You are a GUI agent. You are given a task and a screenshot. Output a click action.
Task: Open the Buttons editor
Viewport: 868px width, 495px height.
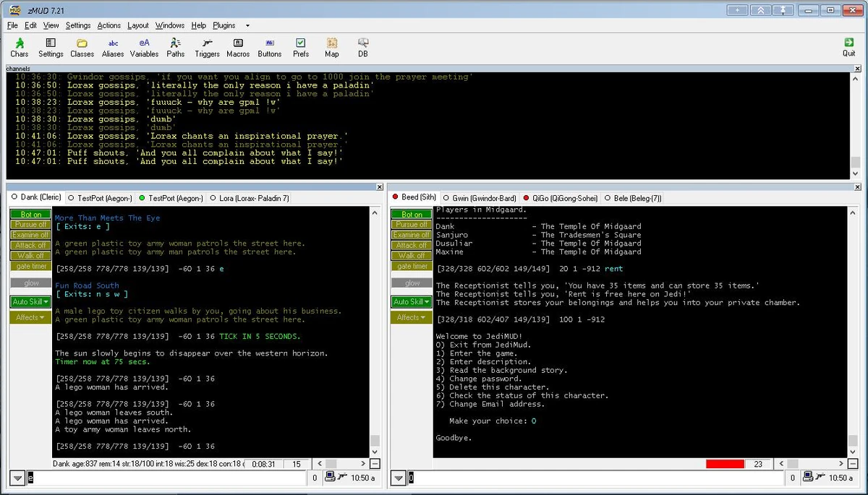269,48
